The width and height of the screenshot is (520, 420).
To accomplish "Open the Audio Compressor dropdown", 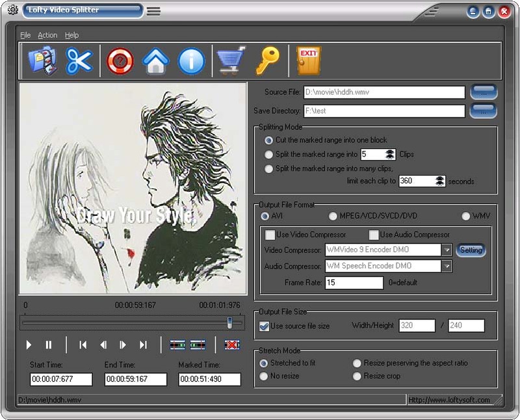I will click(x=447, y=265).
